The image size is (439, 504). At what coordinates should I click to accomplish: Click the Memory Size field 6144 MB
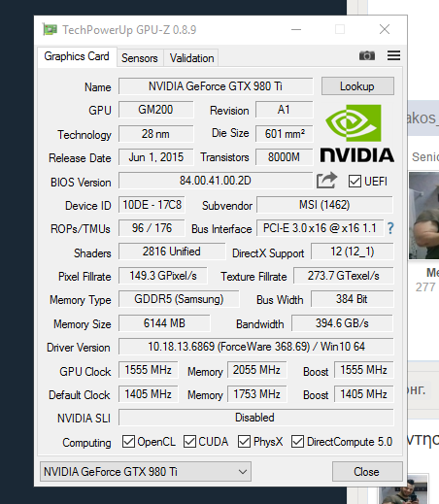[x=164, y=323]
